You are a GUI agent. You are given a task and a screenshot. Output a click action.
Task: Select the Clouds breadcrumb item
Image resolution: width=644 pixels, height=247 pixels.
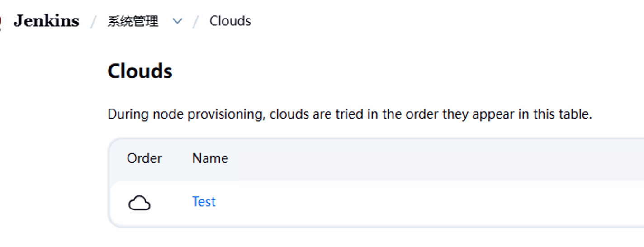pos(230,21)
